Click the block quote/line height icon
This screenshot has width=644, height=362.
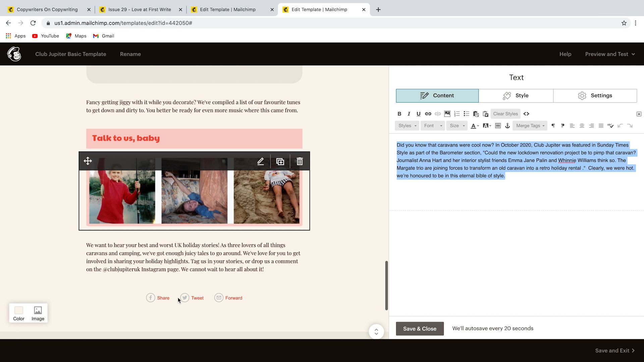(498, 126)
